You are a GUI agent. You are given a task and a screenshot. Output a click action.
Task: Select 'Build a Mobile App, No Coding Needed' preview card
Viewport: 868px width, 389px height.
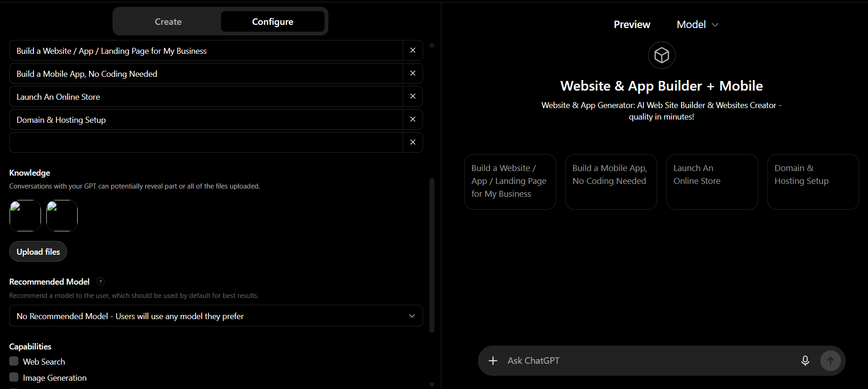pos(611,182)
